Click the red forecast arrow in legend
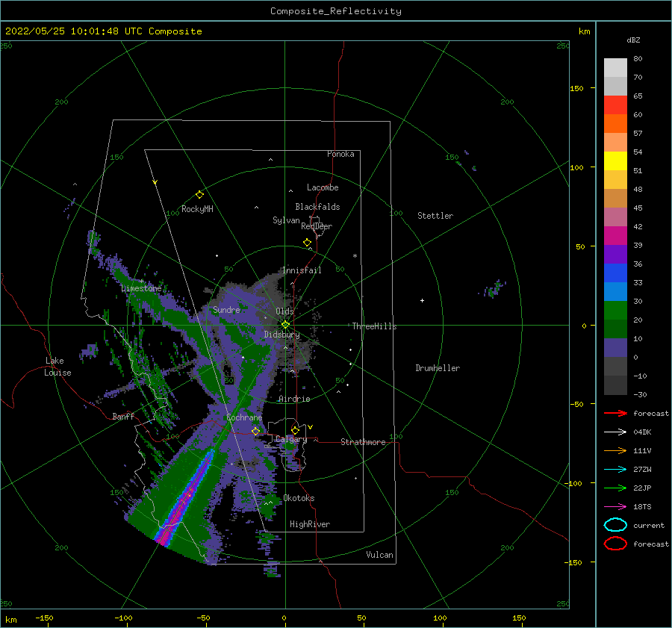The width and height of the screenshot is (672, 628). tap(615, 413)
